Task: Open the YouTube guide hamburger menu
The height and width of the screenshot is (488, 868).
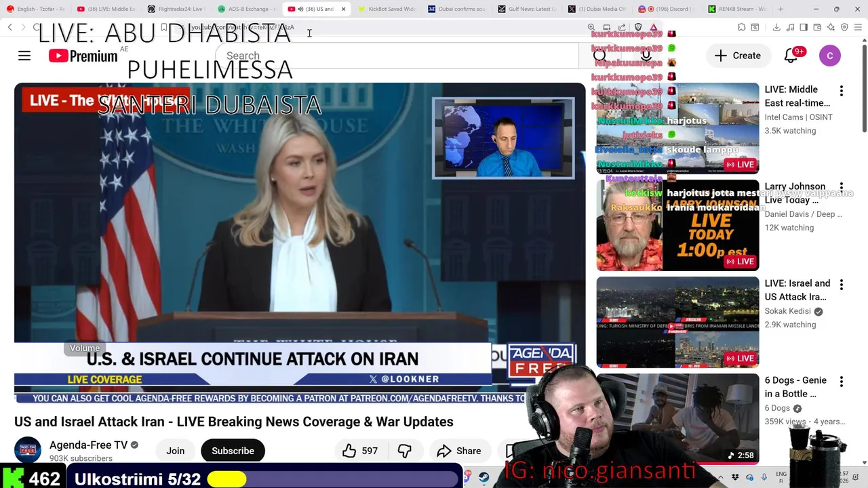Action: pyautogui.click(x=24, y=56)
